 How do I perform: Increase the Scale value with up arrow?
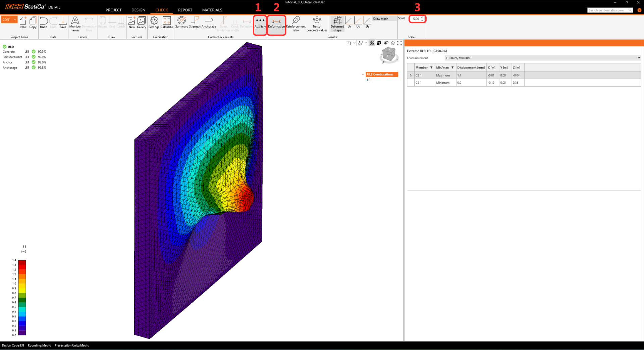coord(422,17)
